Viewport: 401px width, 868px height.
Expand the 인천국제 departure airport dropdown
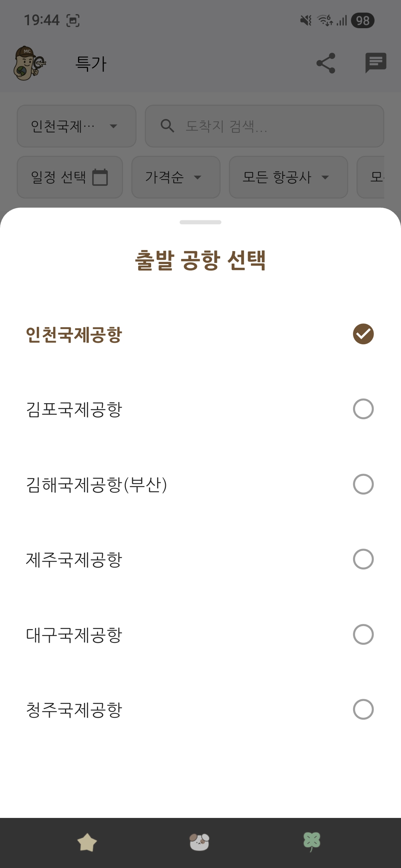coord(76,126)
